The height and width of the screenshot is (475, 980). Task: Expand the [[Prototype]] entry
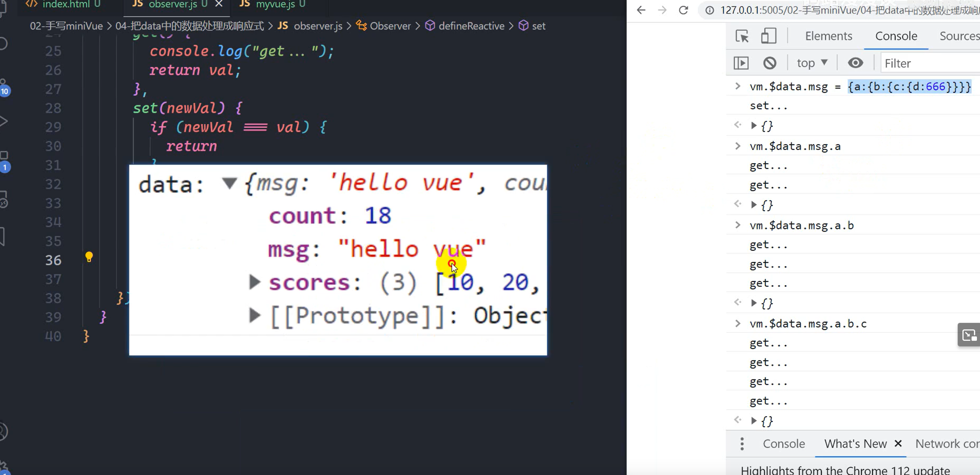coord(254,315)
